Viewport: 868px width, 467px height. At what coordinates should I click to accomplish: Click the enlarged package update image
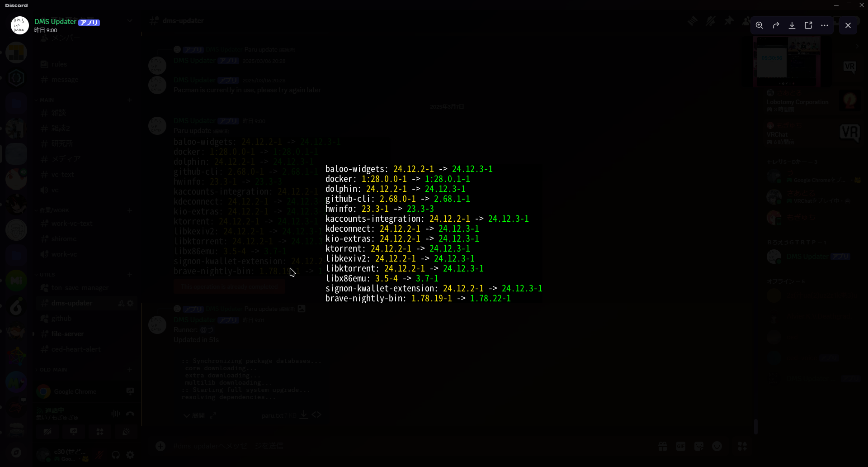tap(433, 233)
